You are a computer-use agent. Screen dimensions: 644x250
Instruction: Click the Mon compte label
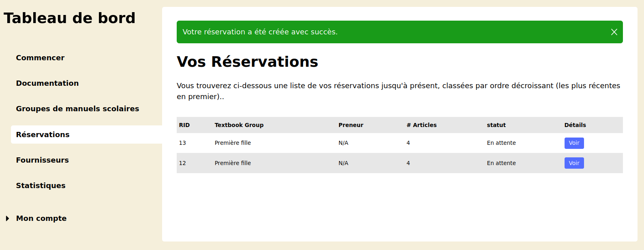41,218
